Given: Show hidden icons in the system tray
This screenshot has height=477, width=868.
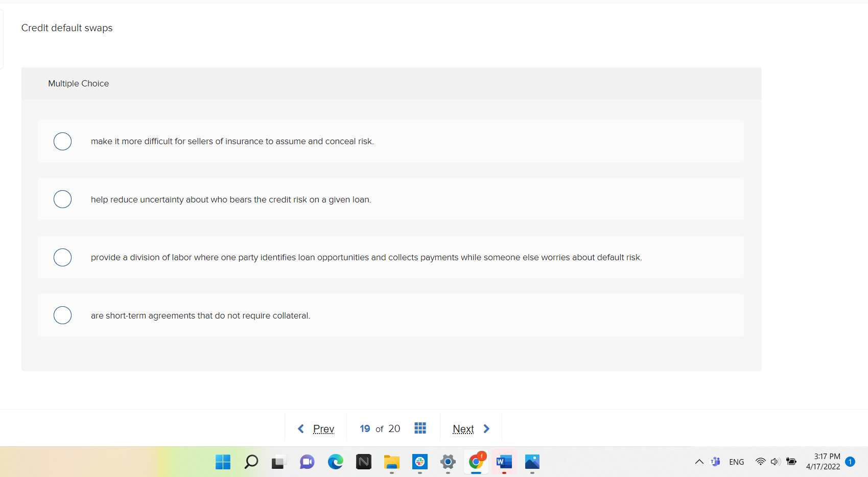Looking at the screenshot, I should [x=699, y=462].
